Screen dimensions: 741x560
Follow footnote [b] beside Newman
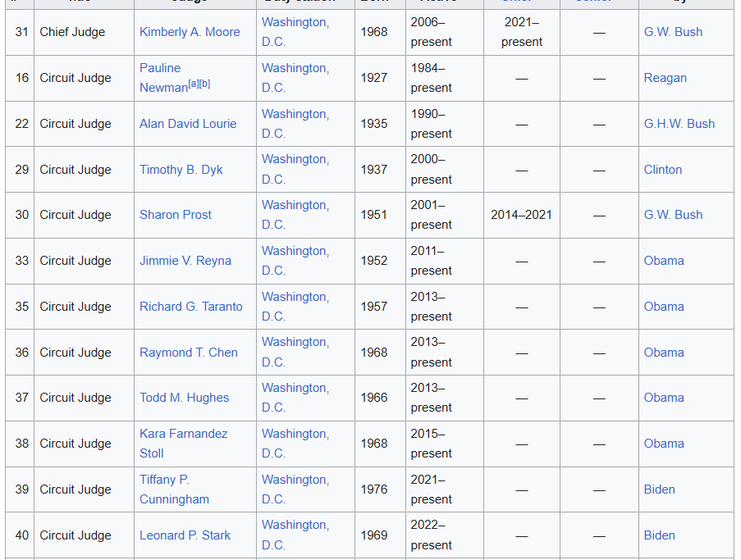click(204, 84)
